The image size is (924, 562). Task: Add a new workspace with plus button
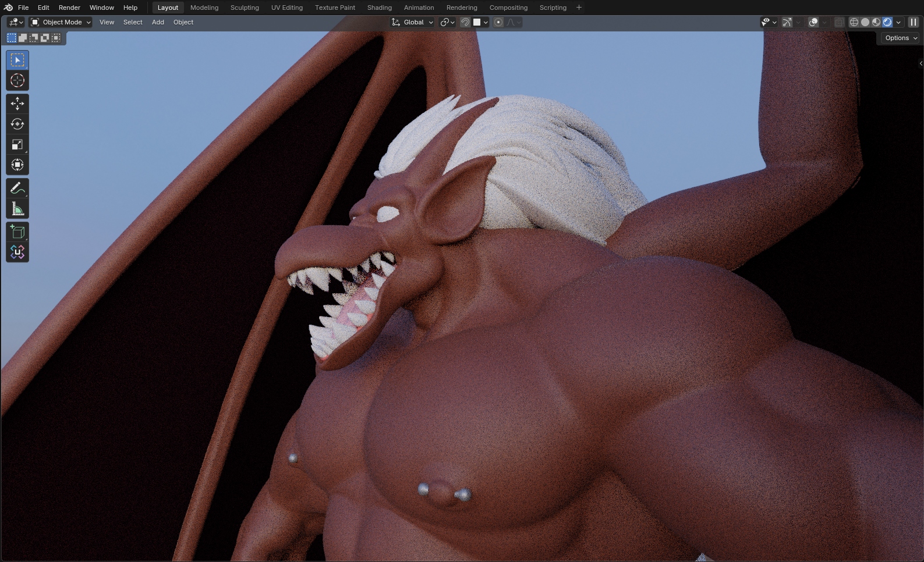(x=579, y=8)
